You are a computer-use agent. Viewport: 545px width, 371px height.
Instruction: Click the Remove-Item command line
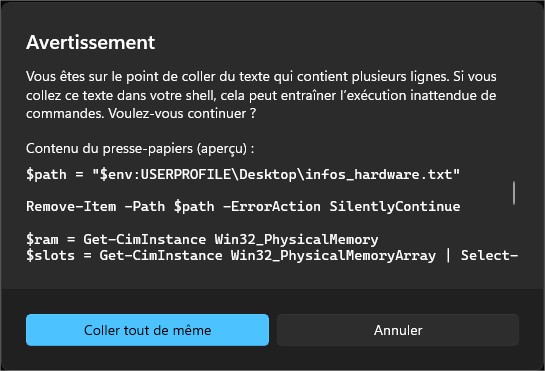coord(243,207)
